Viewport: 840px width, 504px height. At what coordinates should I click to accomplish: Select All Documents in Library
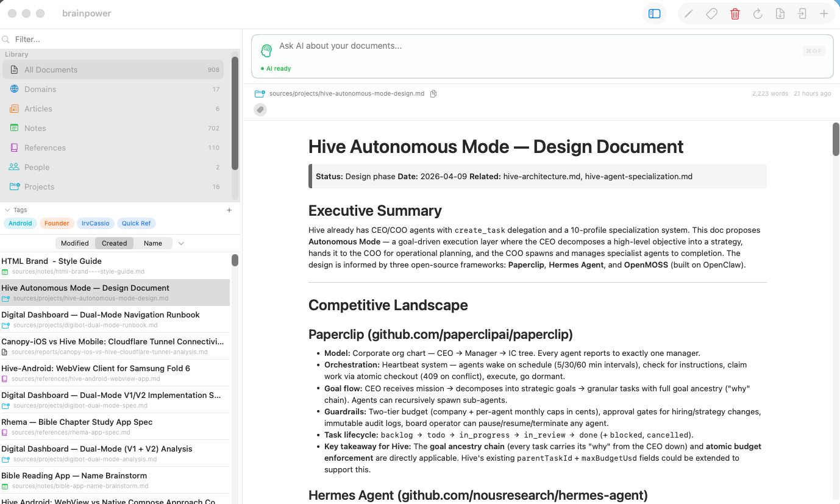(x=113, y=69)
